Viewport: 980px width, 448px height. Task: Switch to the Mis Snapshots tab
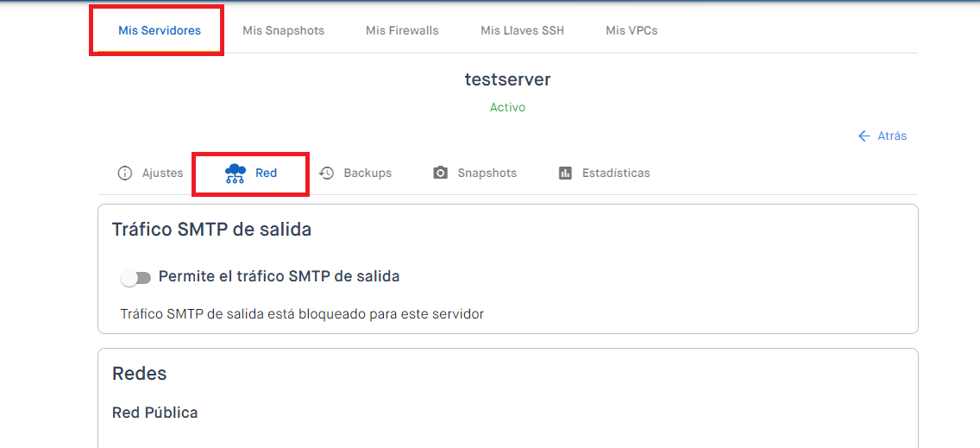coord(283,30)
